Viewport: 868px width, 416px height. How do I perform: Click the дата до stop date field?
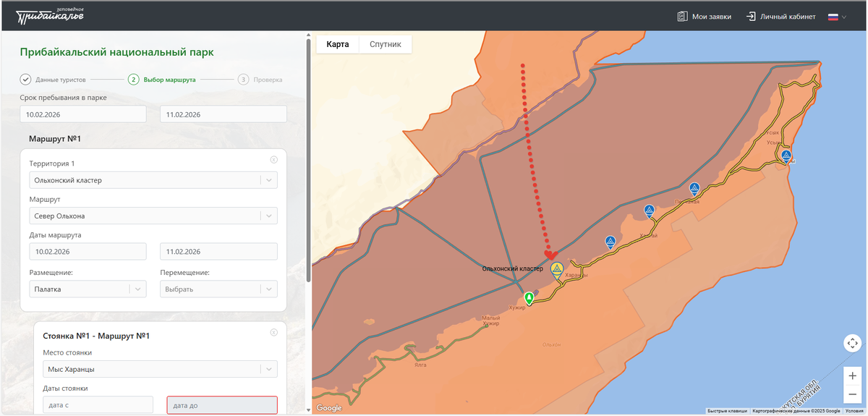[222, 405]
